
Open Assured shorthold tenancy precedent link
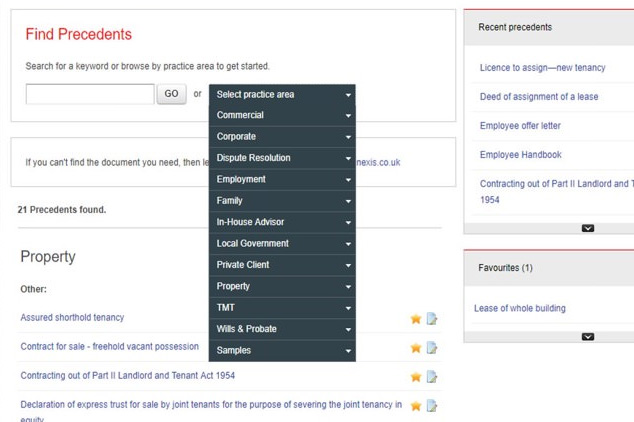tap(72, 318)
